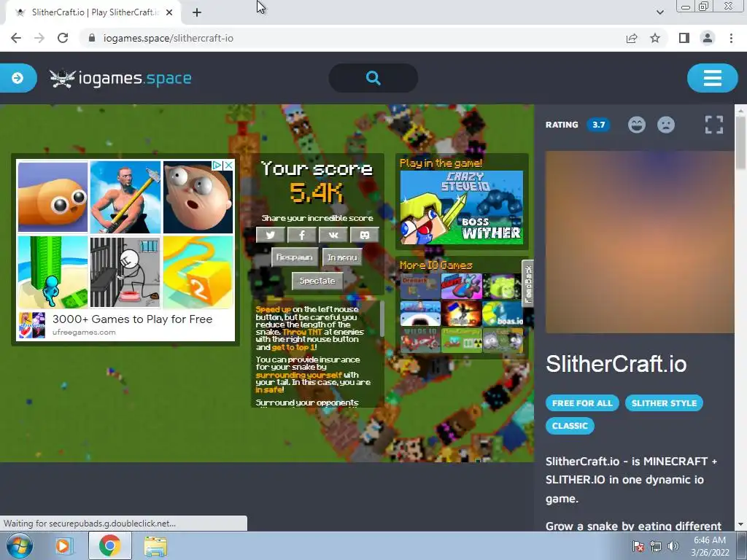Screen dimensions: 747x560
Task: Click the stickman prison ad thumbnail
Action: click(x=125, y=273)
